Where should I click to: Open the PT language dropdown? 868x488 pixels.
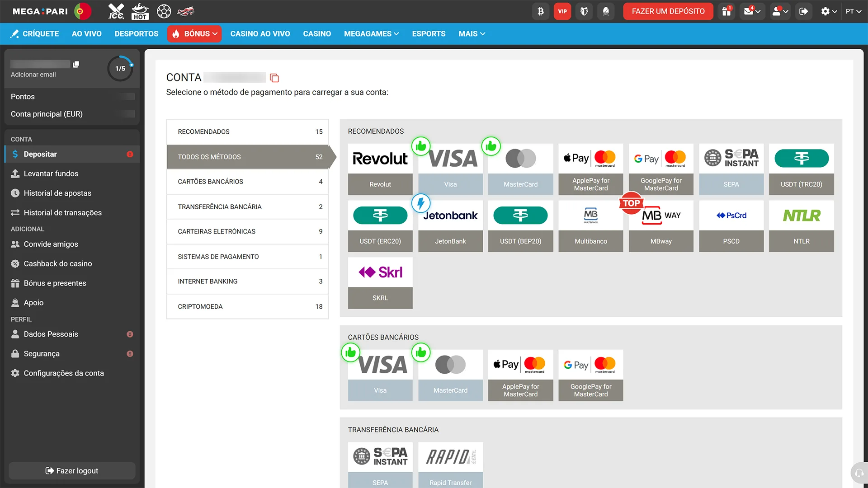[x=854, y=11]
